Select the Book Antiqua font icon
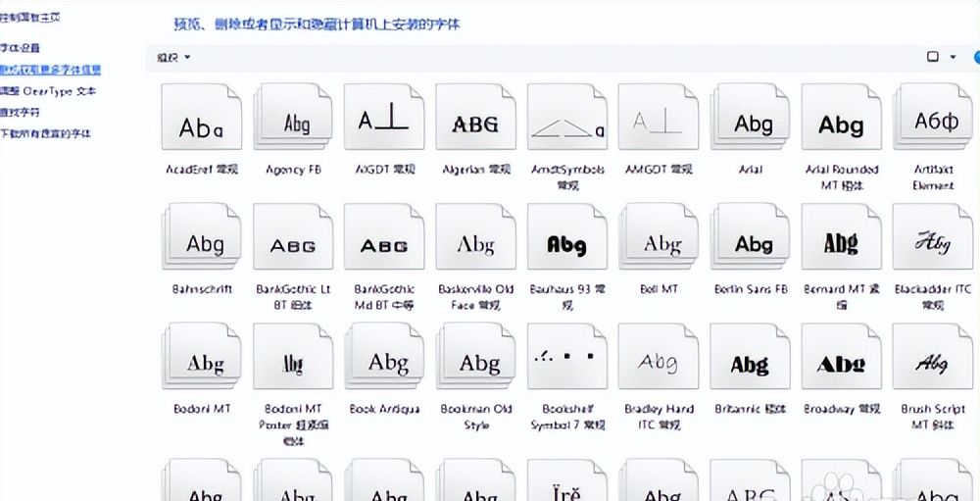 [x=384, y=356]
